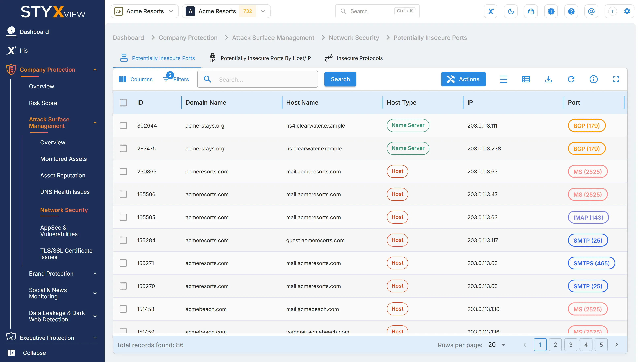Open rows per page dropdown

pos(496,345)
